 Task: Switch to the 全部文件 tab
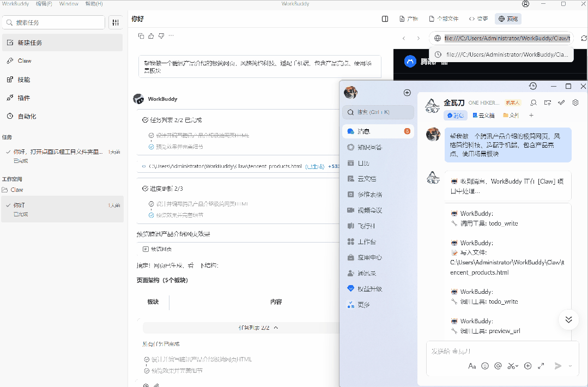(x=444, y=19)
